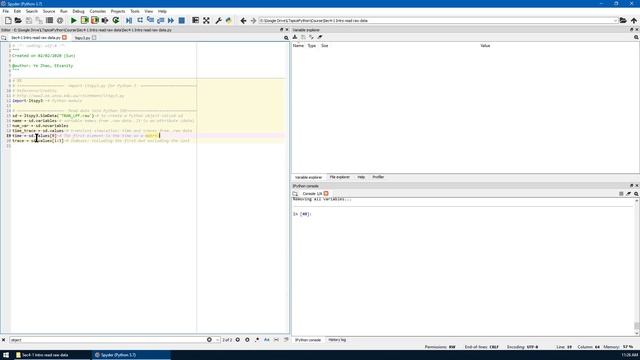Toggle fullscreen mode icon
Viewport: 640px width, 360px height.
pos(206,20)
